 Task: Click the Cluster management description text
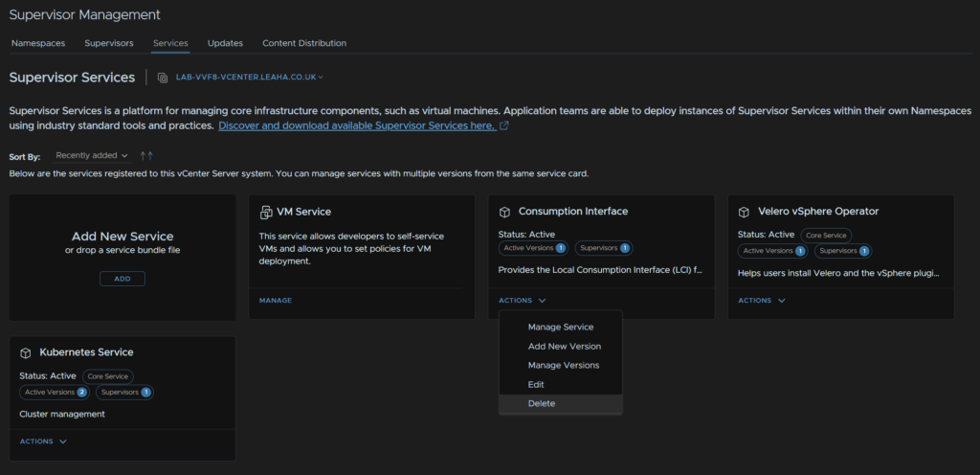62,415
